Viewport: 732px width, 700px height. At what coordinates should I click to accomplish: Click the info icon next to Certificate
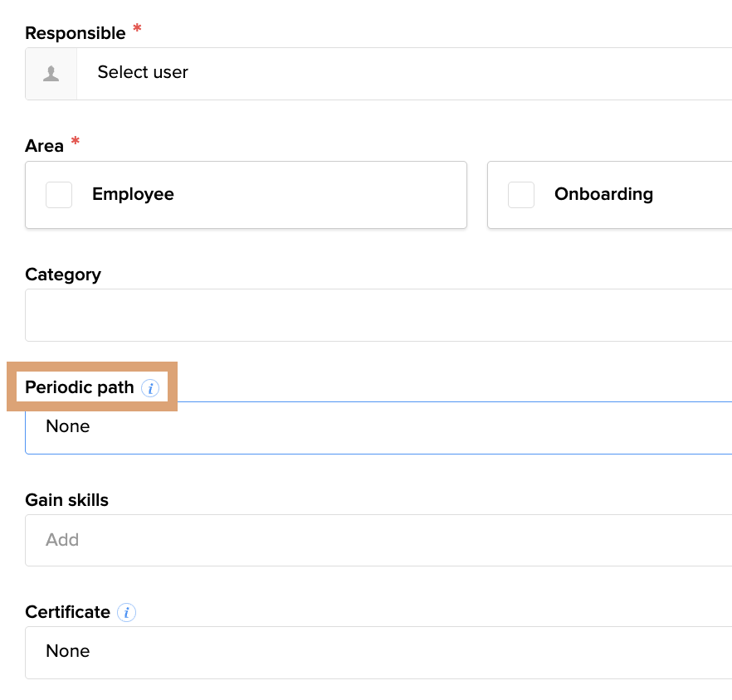click(126, 613)
